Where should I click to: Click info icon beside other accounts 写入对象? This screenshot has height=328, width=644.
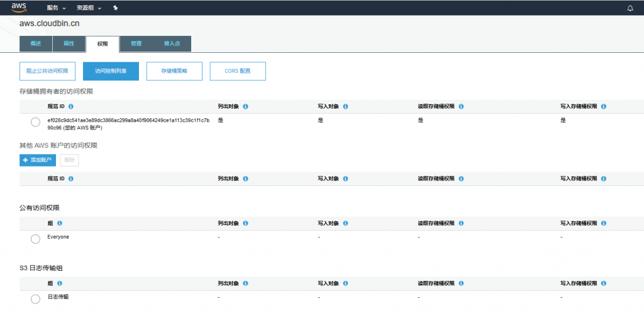345,179
